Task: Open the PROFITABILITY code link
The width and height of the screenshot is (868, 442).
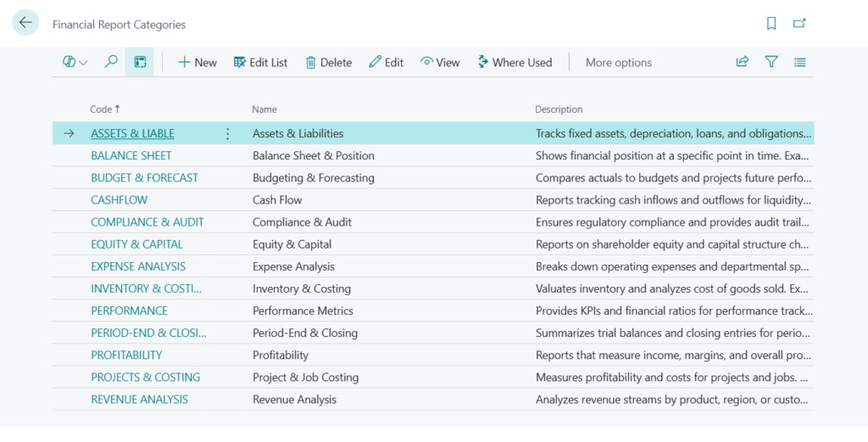Action: (126, 355)
